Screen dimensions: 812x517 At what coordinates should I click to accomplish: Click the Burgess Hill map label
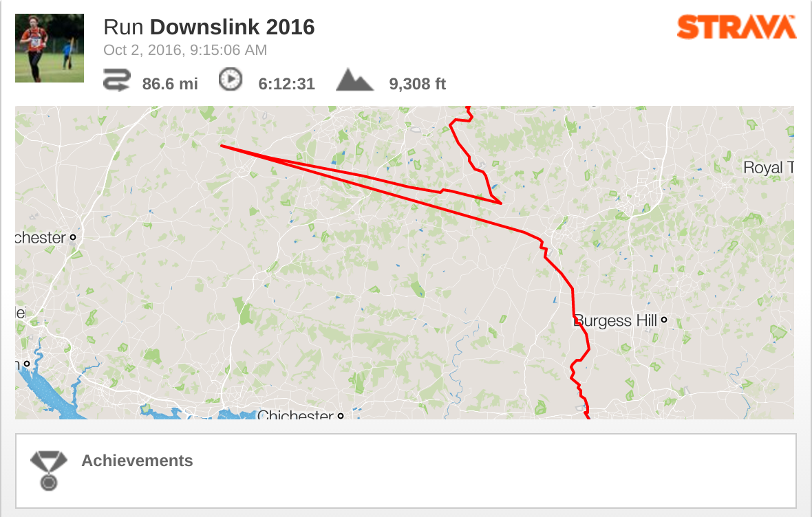coord(615,321)
